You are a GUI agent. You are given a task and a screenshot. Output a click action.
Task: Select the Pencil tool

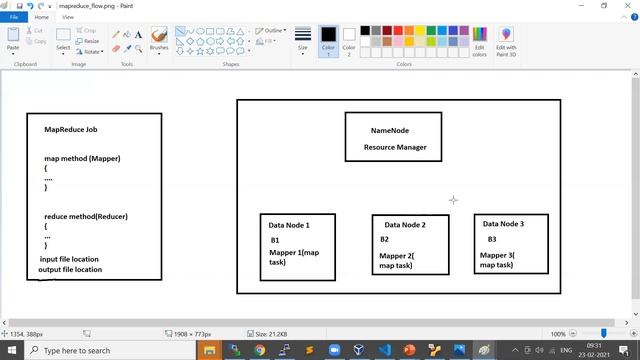pos(116,35)
